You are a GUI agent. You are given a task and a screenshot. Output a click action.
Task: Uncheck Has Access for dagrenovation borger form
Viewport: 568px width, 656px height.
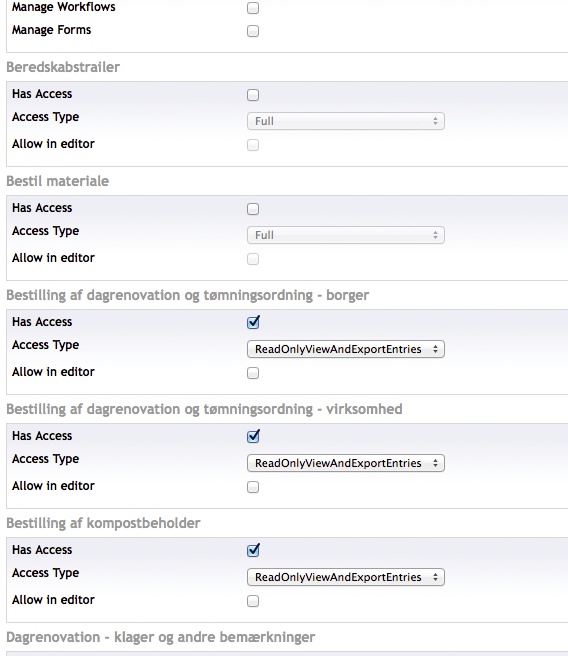pyautogui.click(x=253, y=323)
